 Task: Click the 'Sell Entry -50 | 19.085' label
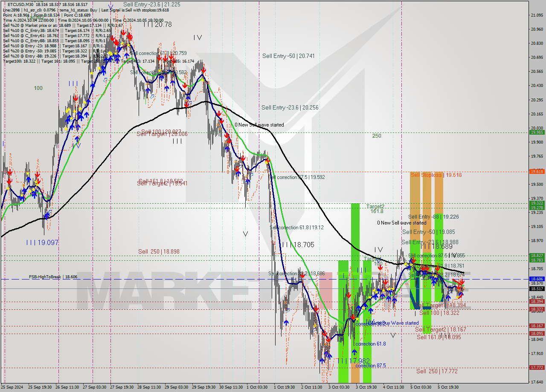428,232
